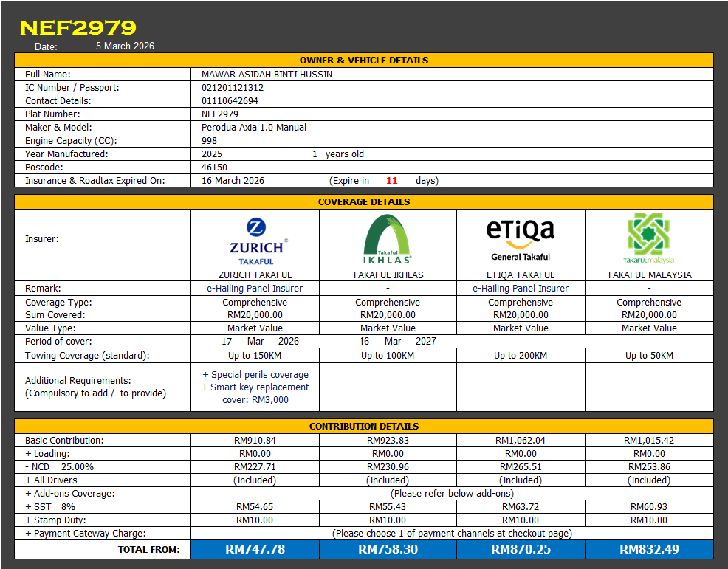
Task: Click Etiqa's Up to 200KM towing cell
Action: tap(521, 356)
